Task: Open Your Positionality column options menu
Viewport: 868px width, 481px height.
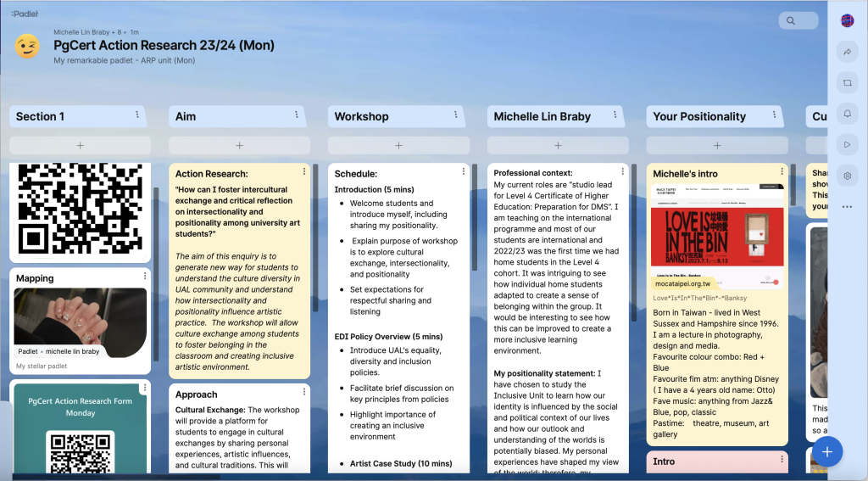Action: tap(774, 115)
